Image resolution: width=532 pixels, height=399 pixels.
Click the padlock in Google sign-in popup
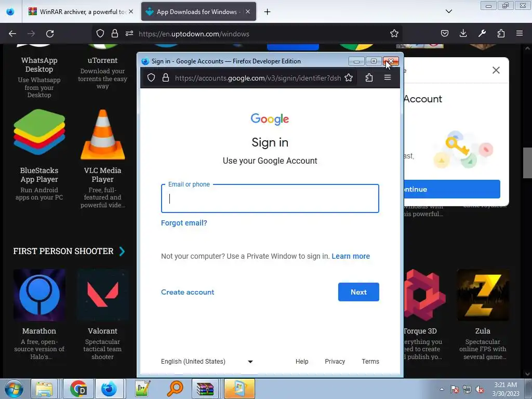pyautogui.click(x=166, y=78)
